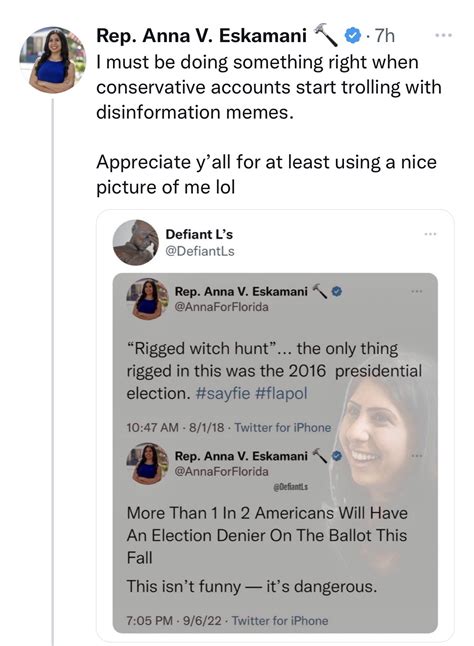Click the avatar on the 2022 embedded tweet
The image size is (474, 646).
click(x=148, y=463)
